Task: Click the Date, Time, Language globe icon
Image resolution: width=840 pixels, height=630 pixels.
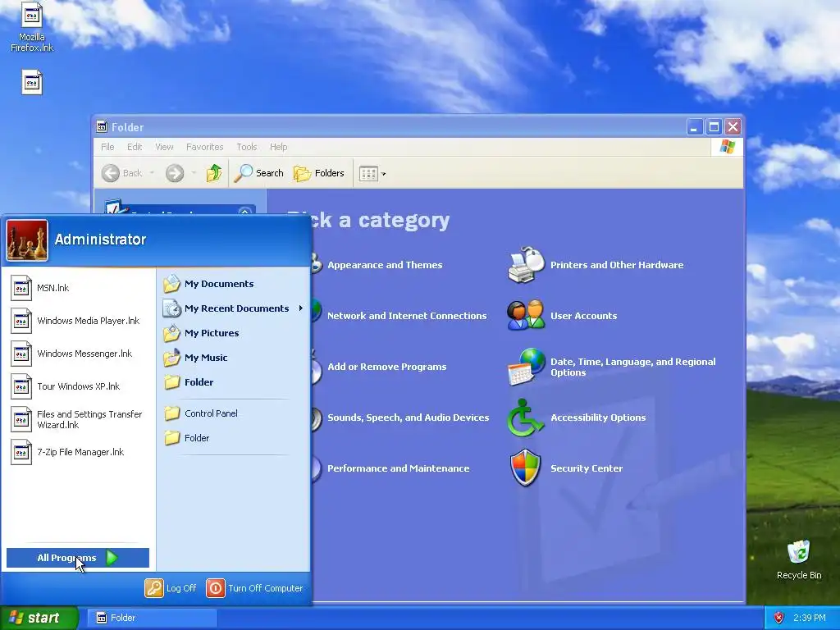Action: (x=526, y=367)
